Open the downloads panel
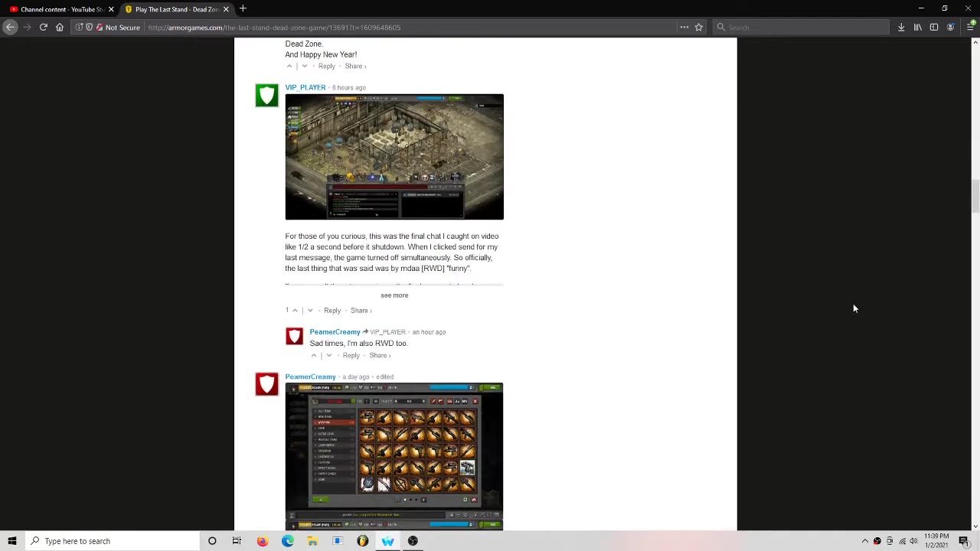The image size is (980, 551). (x=901, y=27)
